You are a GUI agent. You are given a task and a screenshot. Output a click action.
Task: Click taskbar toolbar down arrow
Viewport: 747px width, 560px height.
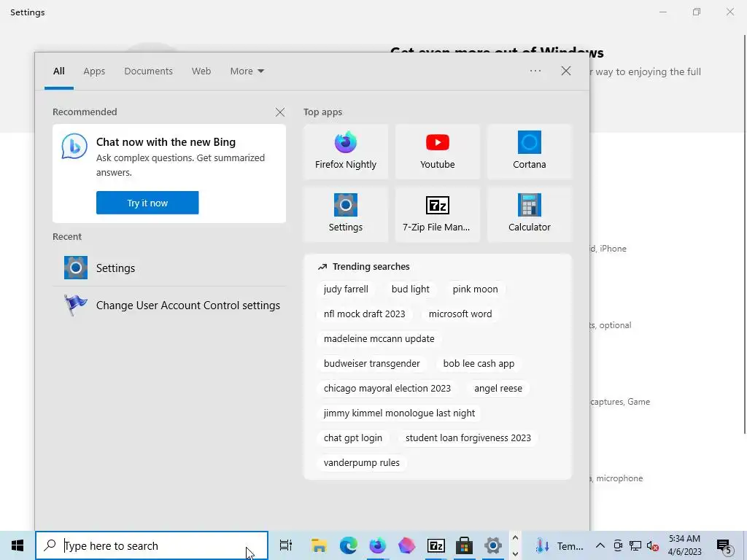coord(515,553)
